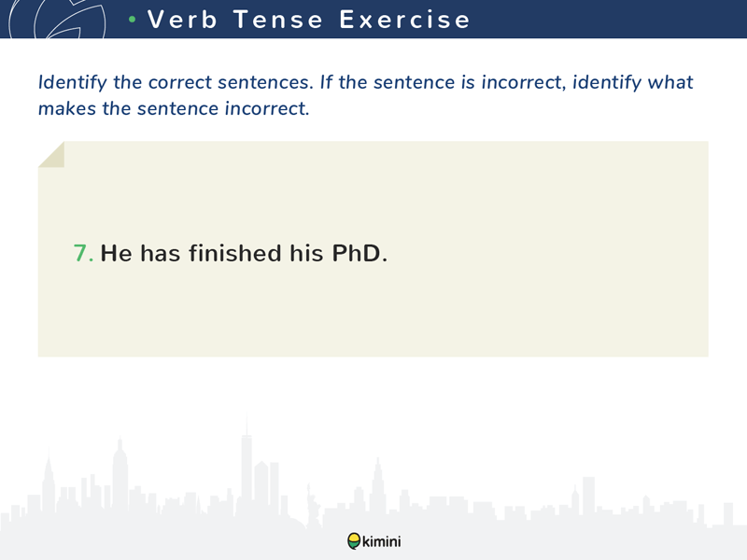
Task: Click the Empire State Building silhouette
Action: pos(120,474)
